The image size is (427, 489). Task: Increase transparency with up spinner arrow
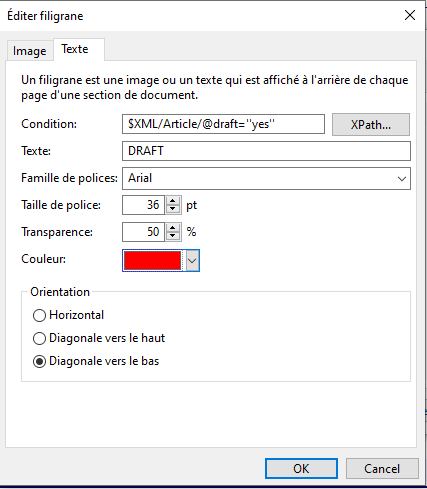tap(173, 228)
